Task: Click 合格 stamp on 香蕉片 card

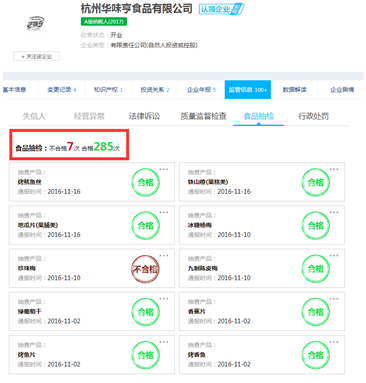Action: (316, 312)
